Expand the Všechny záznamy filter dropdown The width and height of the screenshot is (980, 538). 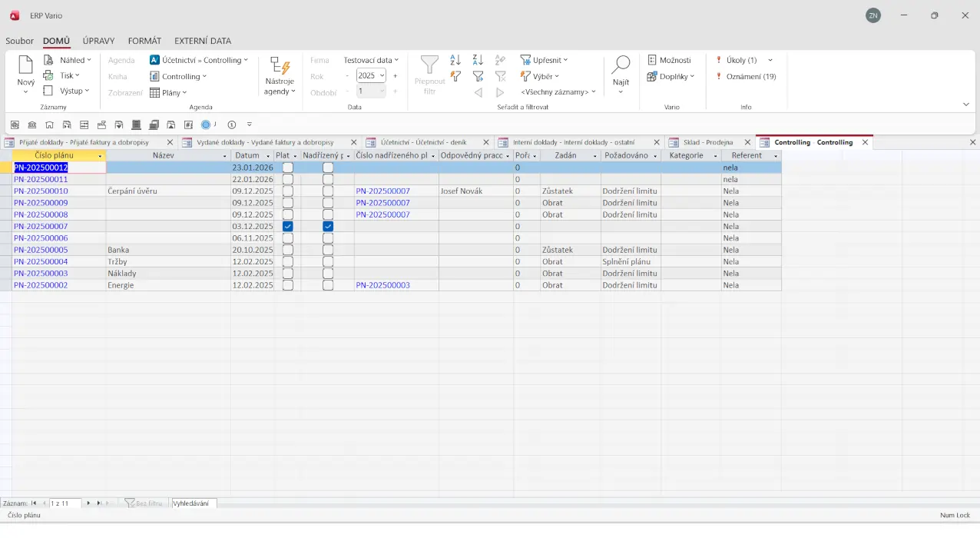(593, 92)
